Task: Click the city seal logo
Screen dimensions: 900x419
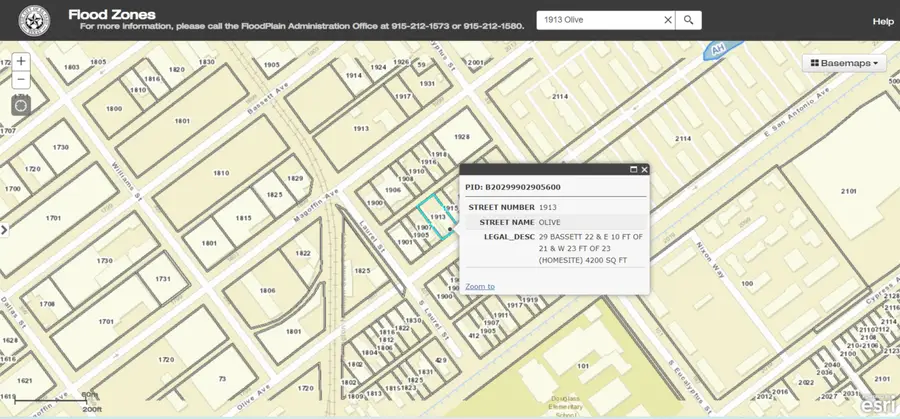Action: coord(35,20)
